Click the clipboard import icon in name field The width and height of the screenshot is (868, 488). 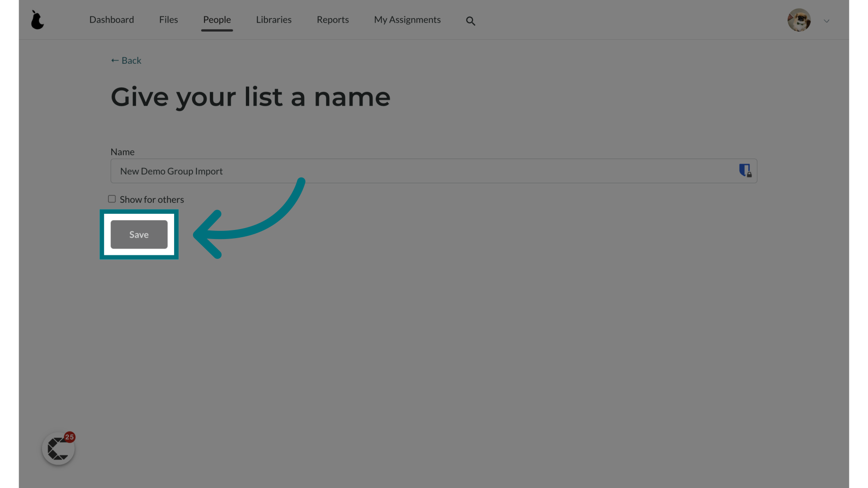tap(745, 170)
